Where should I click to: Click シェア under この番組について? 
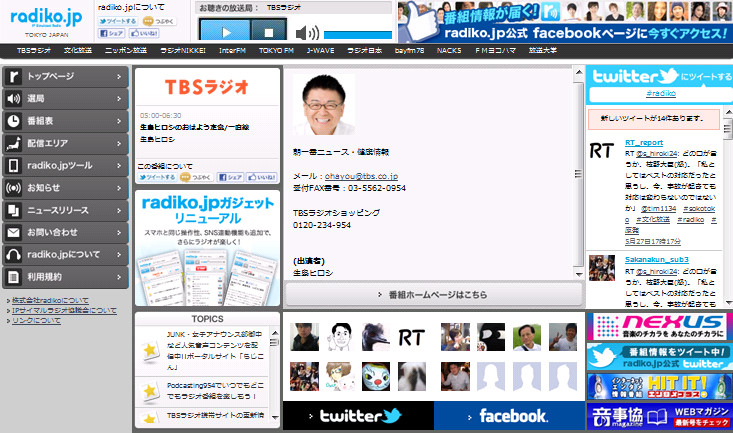[x=230, y=177]
